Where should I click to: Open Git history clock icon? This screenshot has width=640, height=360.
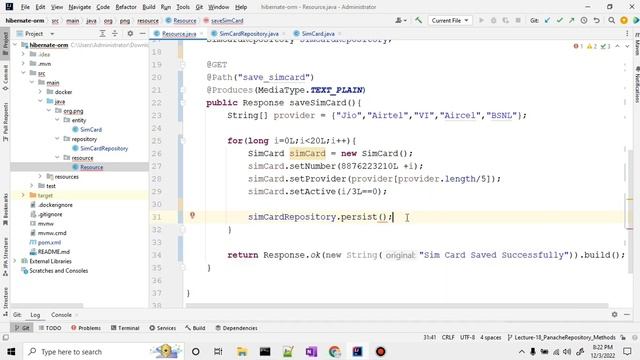tap(584, 20)
